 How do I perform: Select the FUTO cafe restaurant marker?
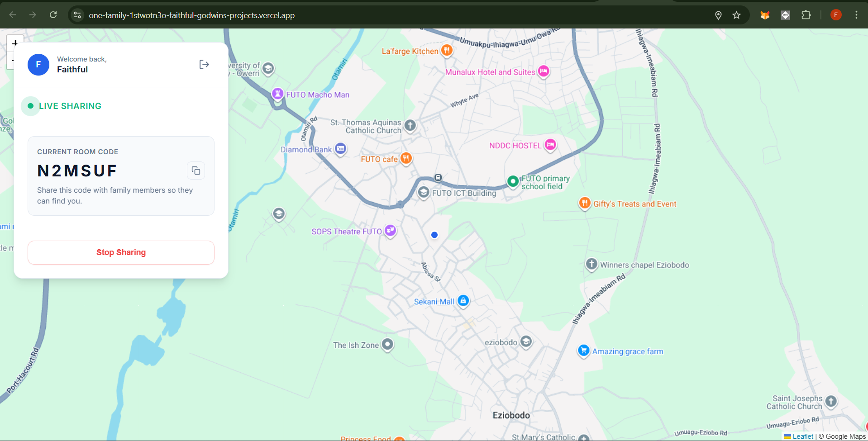click(x=406, y=158)
